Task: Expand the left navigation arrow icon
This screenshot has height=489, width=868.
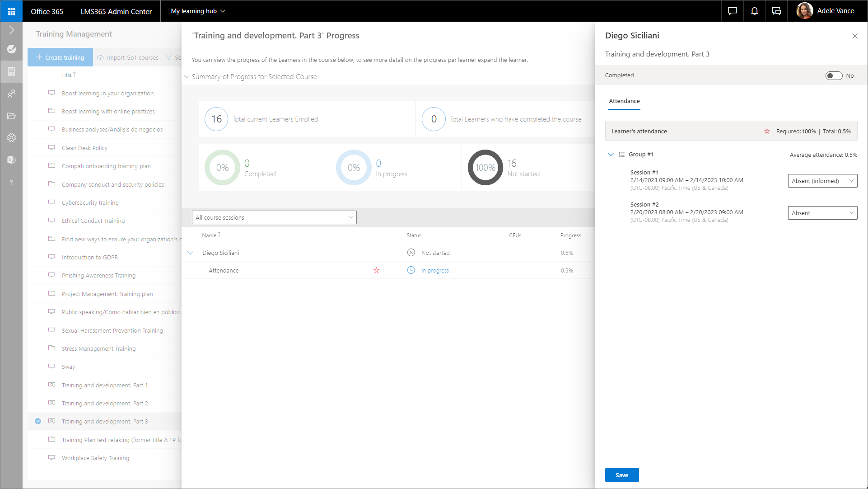Action: (x=11, y=30)
